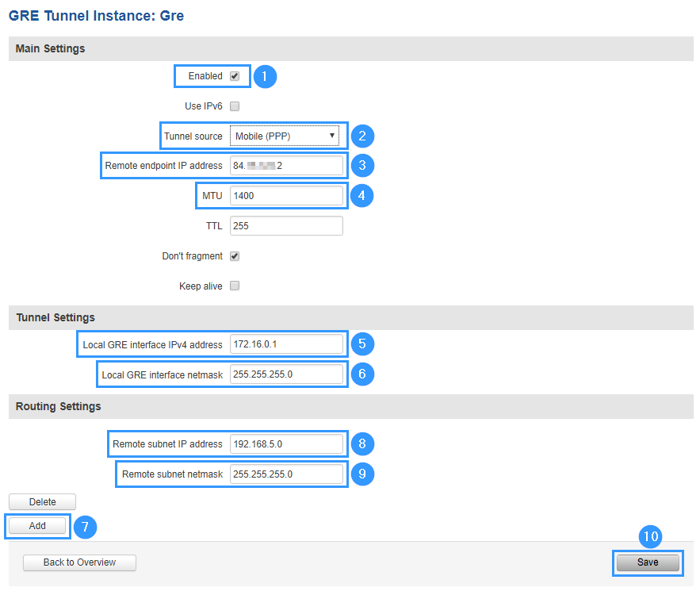This screenshot has height=595, width=700.
Task: Toggle the Enabled checkbox
Action: tap(235, 76)
